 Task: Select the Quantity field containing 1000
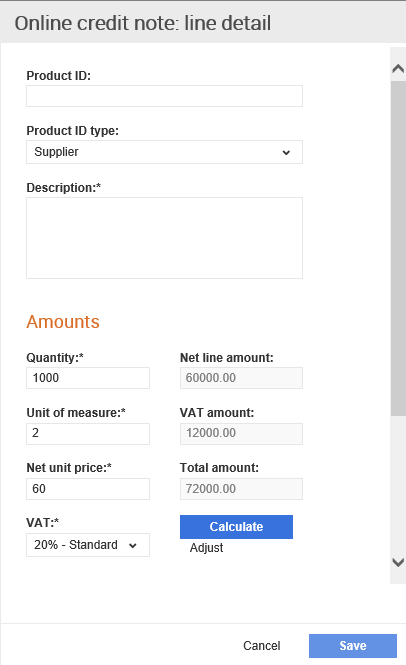(88, 378)
